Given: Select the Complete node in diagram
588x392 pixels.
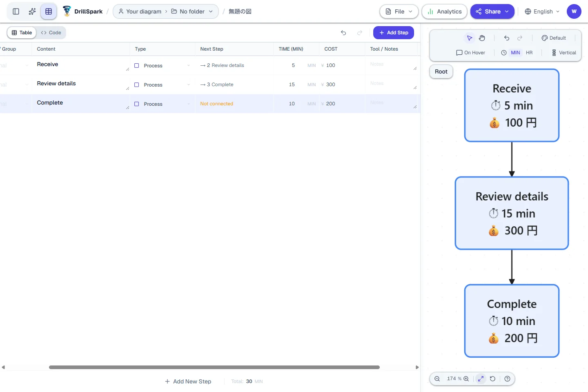Looking at the screenshot, I should (512, 321).
